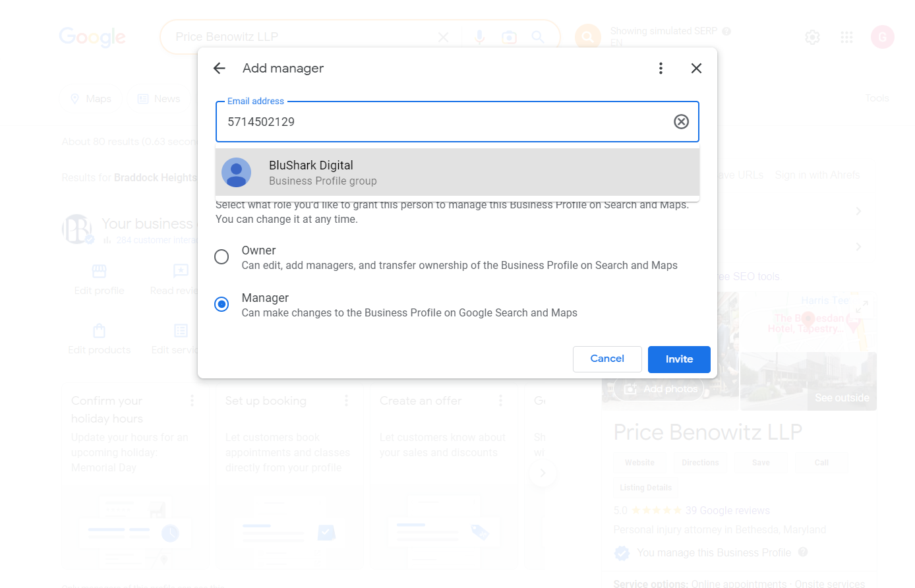Open search by image camera icon
The width and height of the screenshot is (915, 588).
pyautogui.click(x=509, y=38)
